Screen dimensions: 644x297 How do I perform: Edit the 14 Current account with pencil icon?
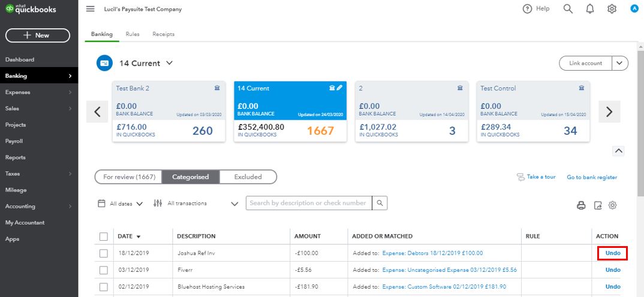(339, 88)
